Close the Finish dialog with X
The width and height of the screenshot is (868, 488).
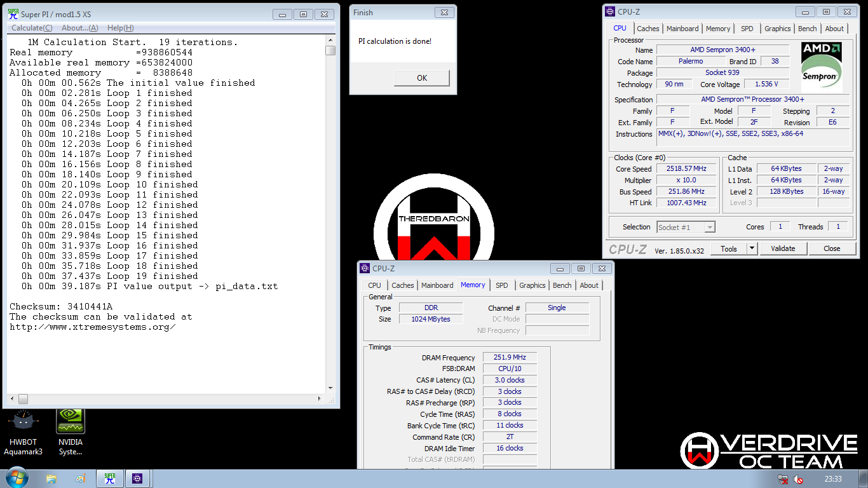click(x=444, y=12)
